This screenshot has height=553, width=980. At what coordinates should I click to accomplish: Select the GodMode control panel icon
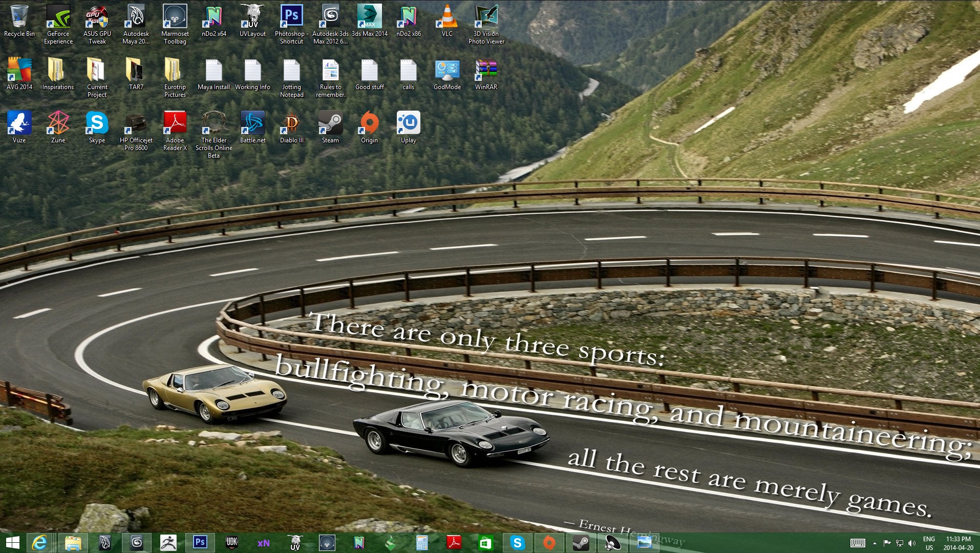(448, 74)
